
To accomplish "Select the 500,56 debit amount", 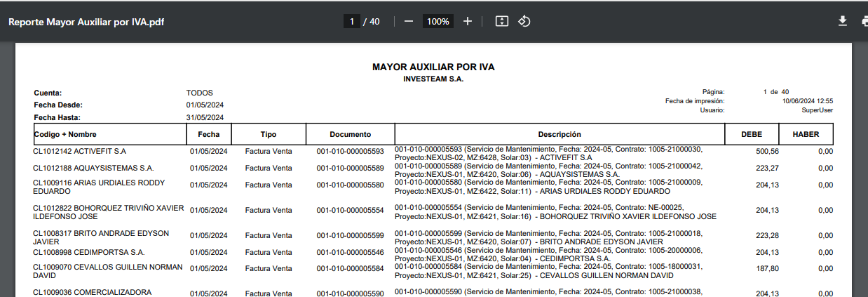I will [x=767, y=151].
